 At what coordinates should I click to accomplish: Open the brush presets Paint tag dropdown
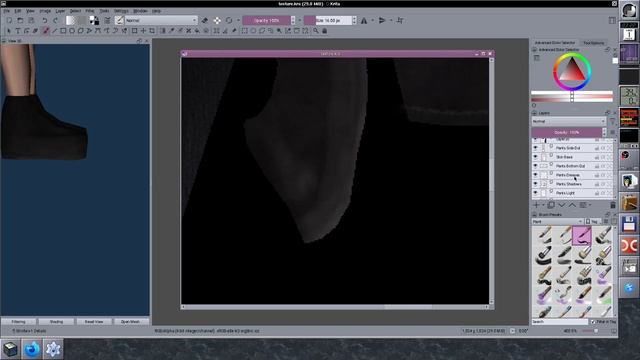pos(557,221)
